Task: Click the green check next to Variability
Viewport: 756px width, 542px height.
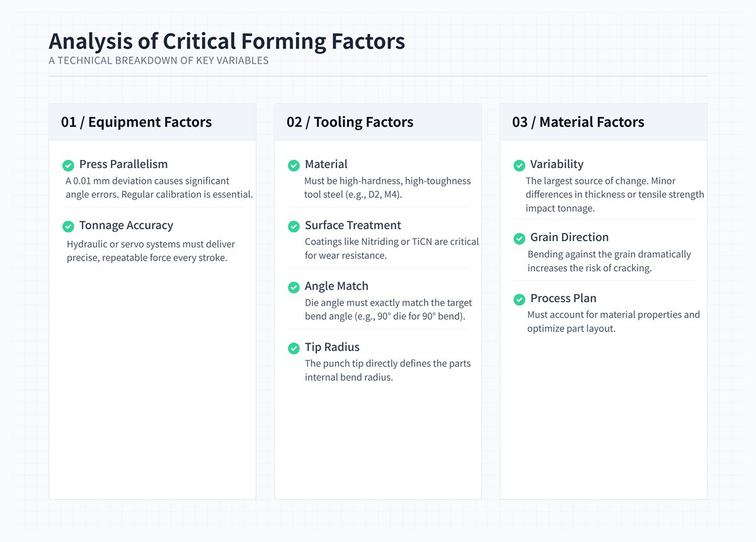Action: tap(519, 166)
